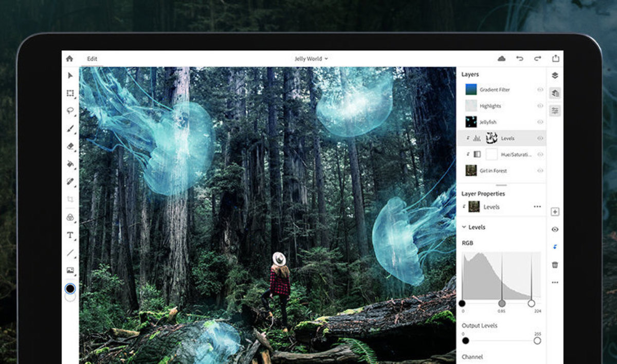This screenshot has height=364, width=617.
Task: Hide the Hue/Saturation layer
Action: [x=540, y=154]
